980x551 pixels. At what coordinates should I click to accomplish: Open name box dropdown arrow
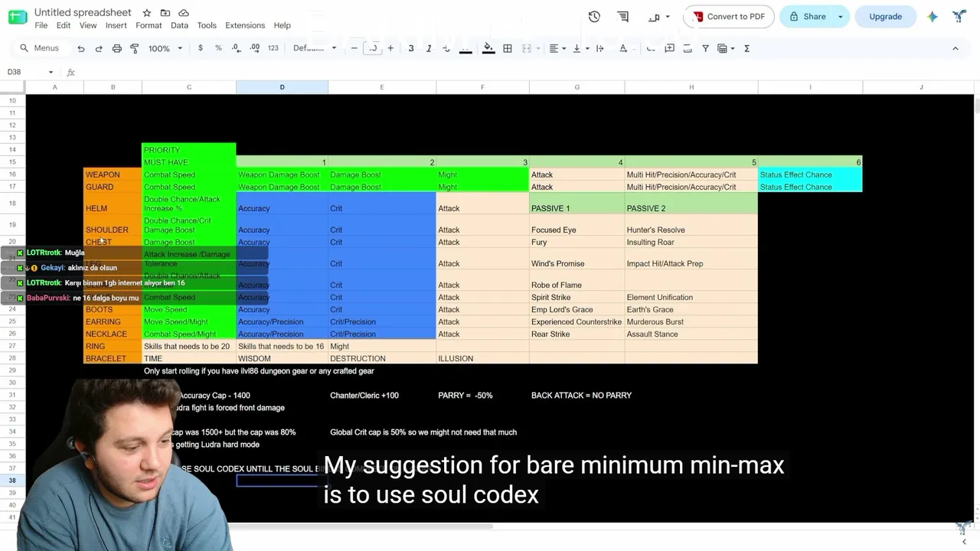click(51, 72)
